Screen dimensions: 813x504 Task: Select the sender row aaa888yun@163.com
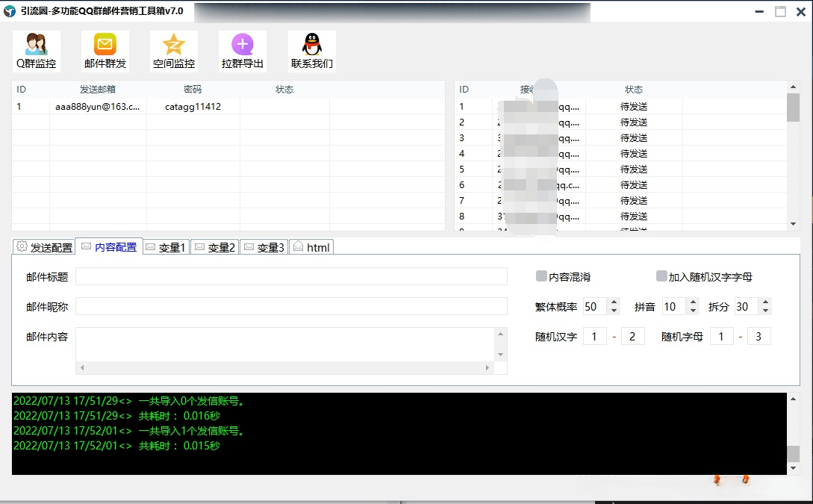[97, 105]
